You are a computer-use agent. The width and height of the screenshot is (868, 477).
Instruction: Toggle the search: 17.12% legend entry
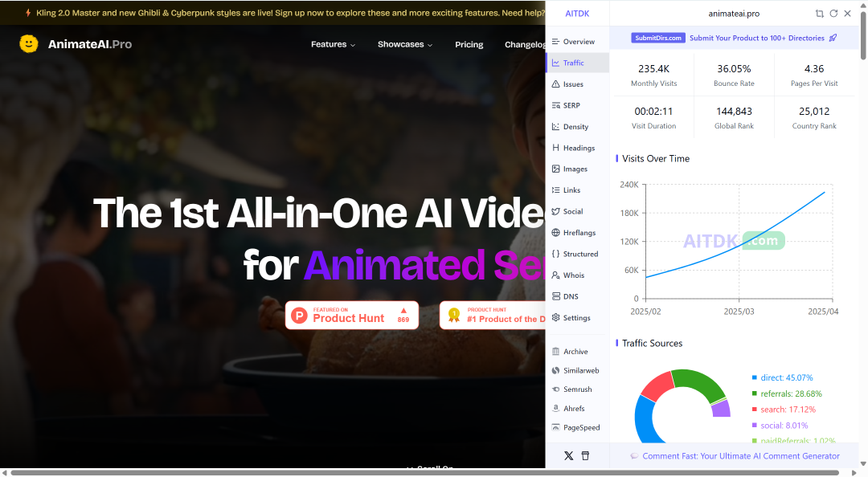[784, 410]
